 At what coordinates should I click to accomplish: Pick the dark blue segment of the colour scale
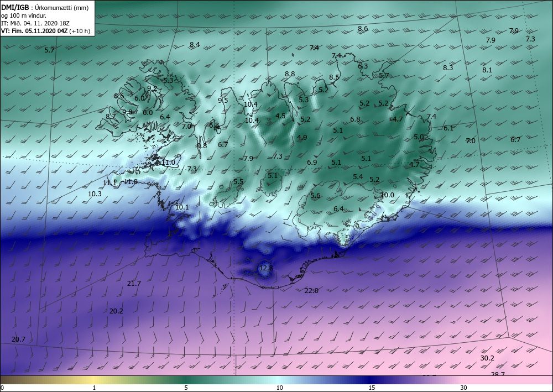[371, 380]
